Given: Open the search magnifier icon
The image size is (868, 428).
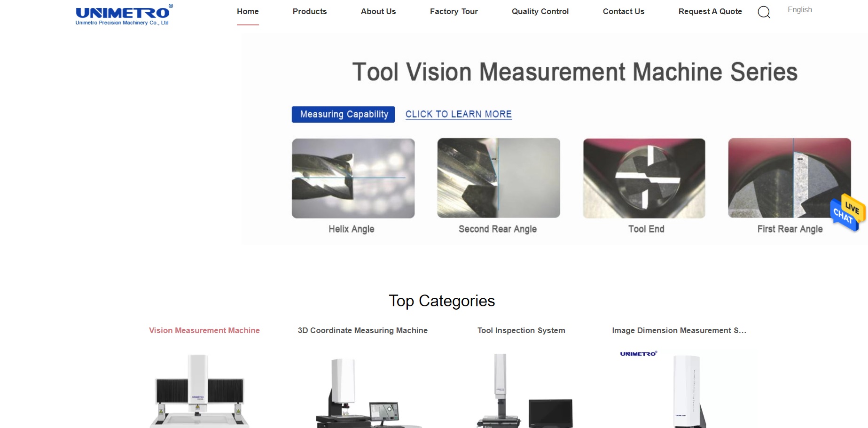Looking at the screenshot, I should (x=764, y=12).
